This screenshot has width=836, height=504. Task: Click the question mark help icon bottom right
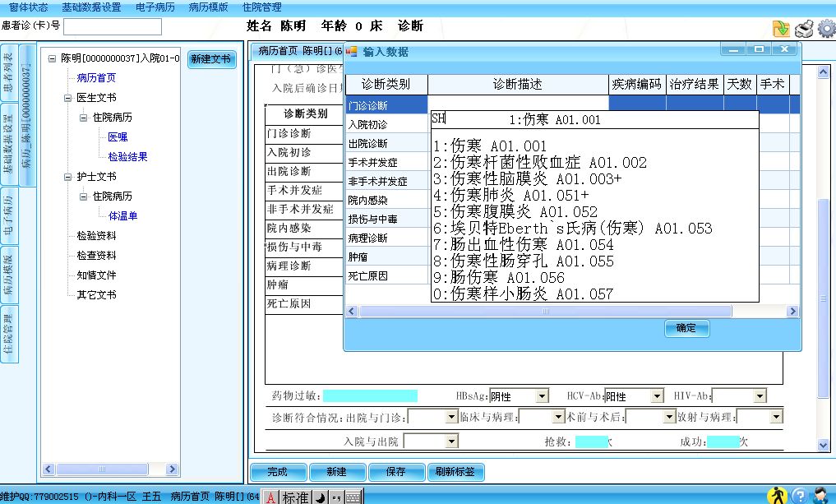point(801,494)
